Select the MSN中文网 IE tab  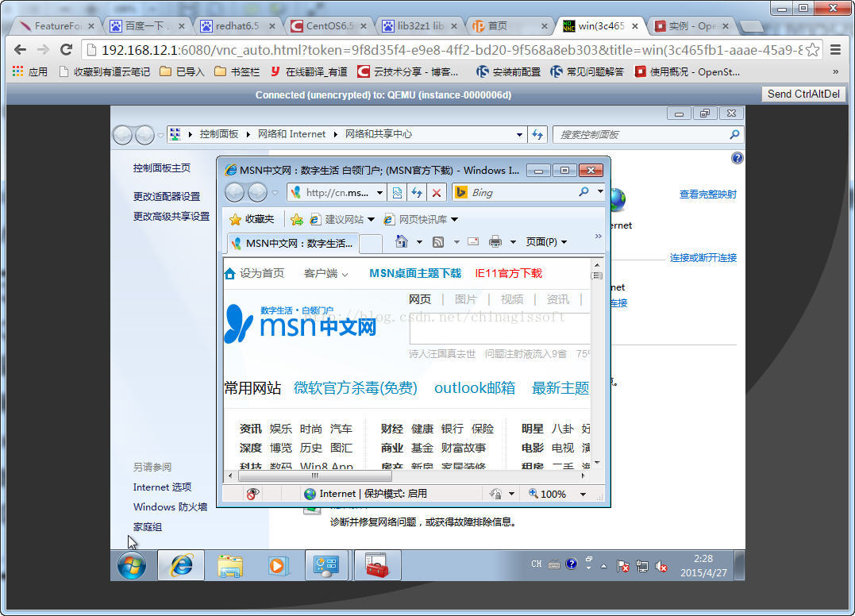[292, 243]
